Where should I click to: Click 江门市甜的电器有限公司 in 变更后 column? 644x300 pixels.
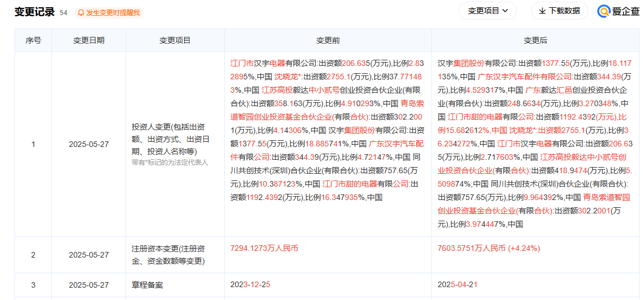point(491,116)
